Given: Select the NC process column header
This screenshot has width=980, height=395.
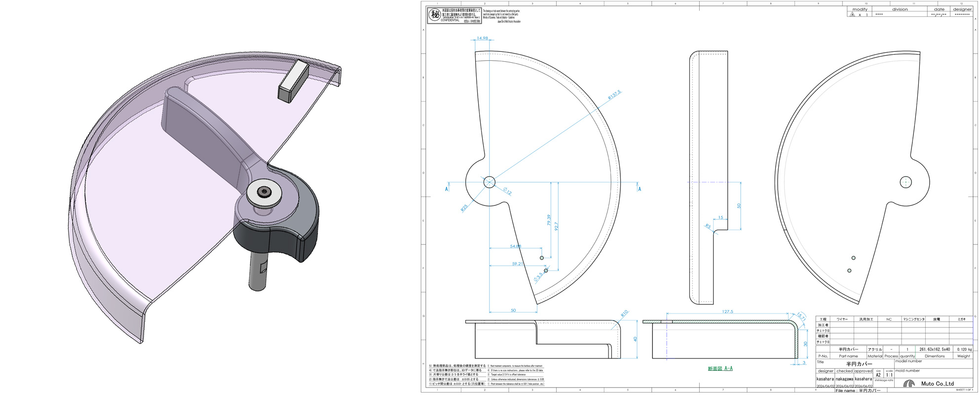Looking at the screenshot, I should click(x=889, y=319).
